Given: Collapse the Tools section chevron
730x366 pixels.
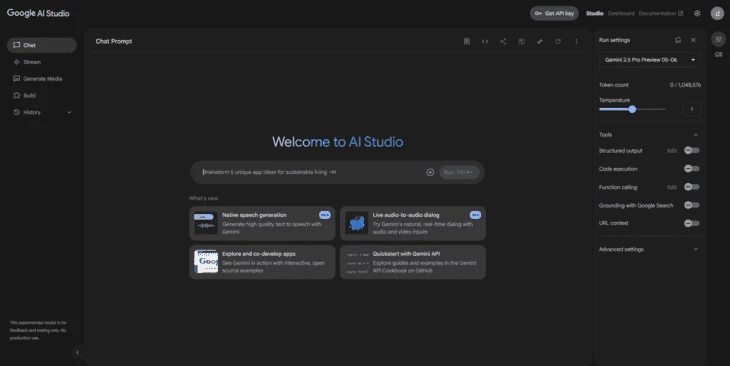Looking at the screenshot, I should point(696,135).
